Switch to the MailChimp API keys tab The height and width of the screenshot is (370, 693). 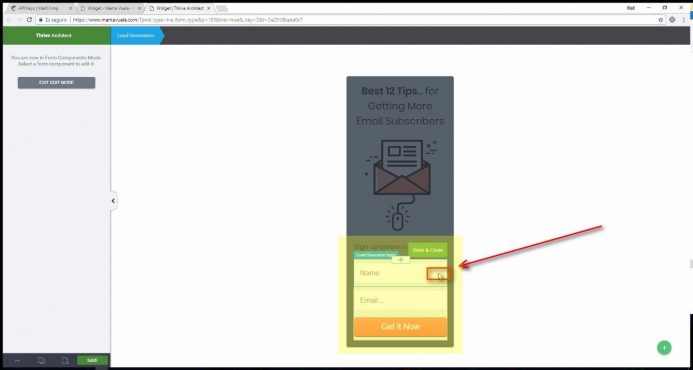pos(41,8)
